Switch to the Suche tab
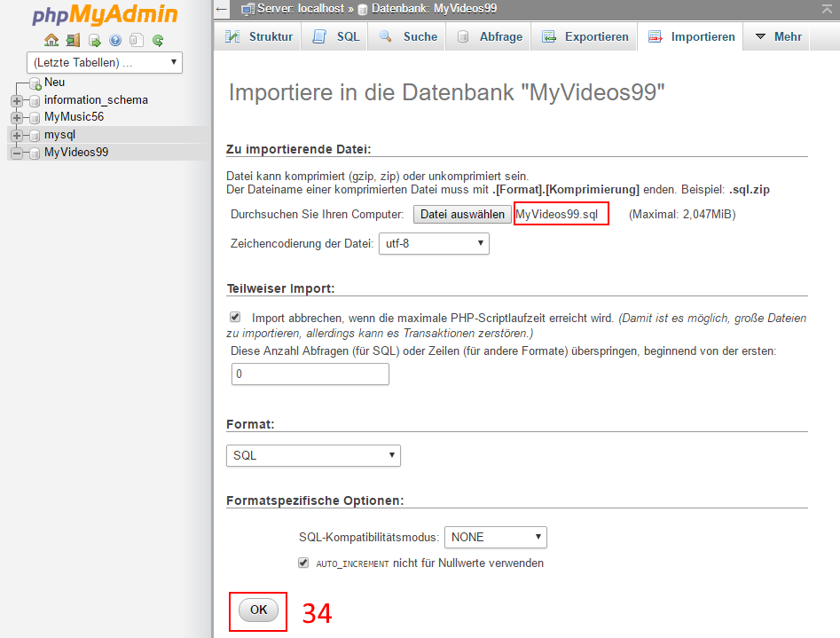The height and width of the screenshot is (638, 840). 408,36
